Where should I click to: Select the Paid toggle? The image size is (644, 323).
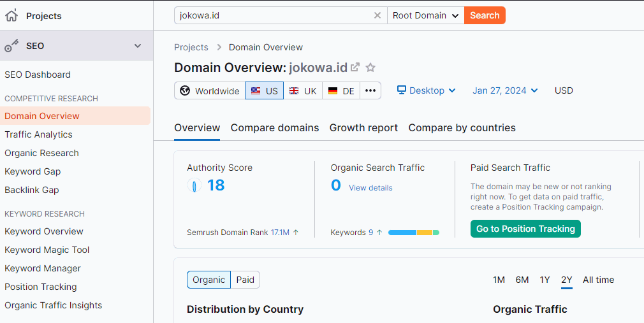[x=245, y=280]
